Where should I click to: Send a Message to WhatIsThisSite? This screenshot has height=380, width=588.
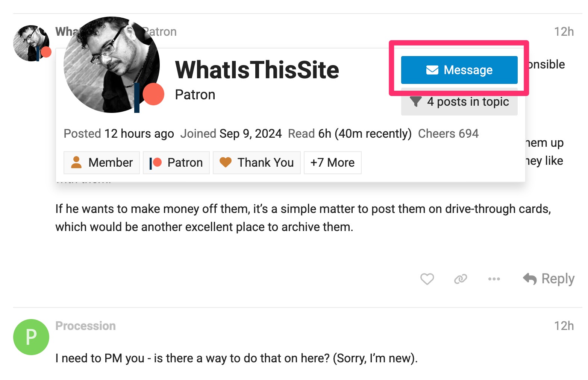tap(459, 70)
